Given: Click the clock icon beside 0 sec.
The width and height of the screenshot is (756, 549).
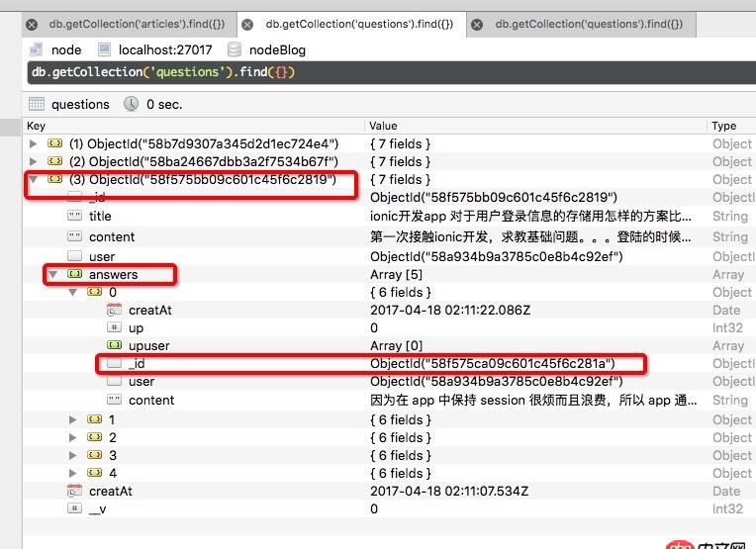Looking at the screenshot, I should coord(131,104).
